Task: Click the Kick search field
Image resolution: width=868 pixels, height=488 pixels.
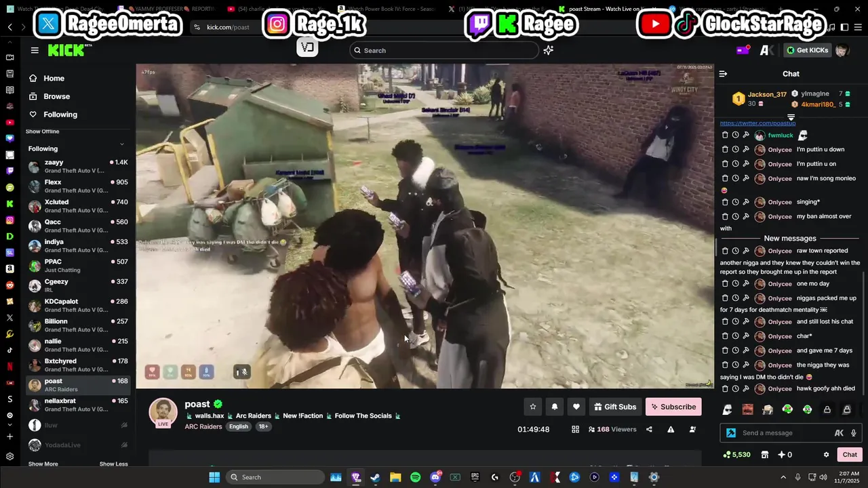Action: pos(445,50)
